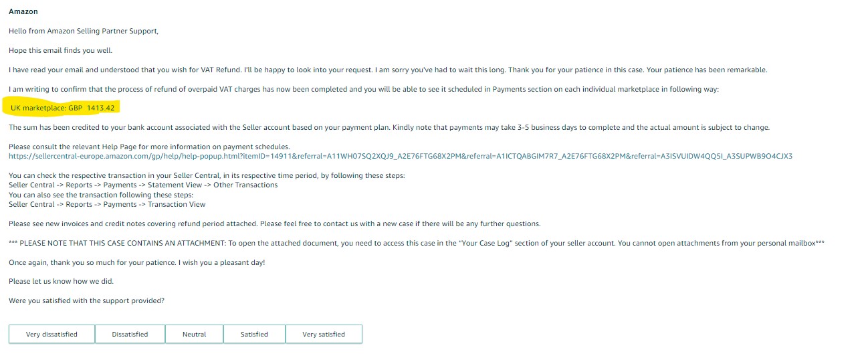Click the highlighted UK marketplace GBP amount
Screen dimensions: 868x356
pyautogui.click(x=64, y=108)
